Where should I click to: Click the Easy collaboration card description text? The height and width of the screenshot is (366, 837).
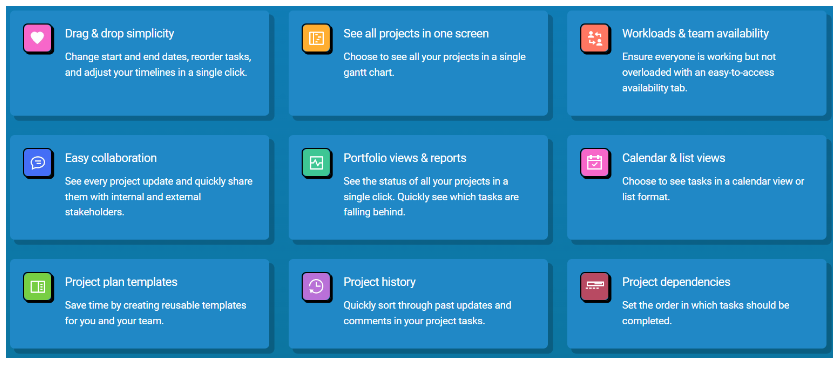point(159,196)
